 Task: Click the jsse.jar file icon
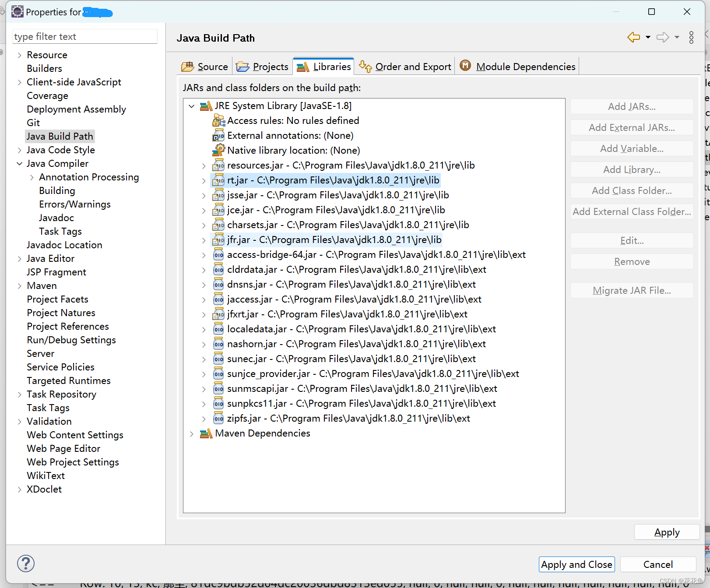(x=218, y=195)
